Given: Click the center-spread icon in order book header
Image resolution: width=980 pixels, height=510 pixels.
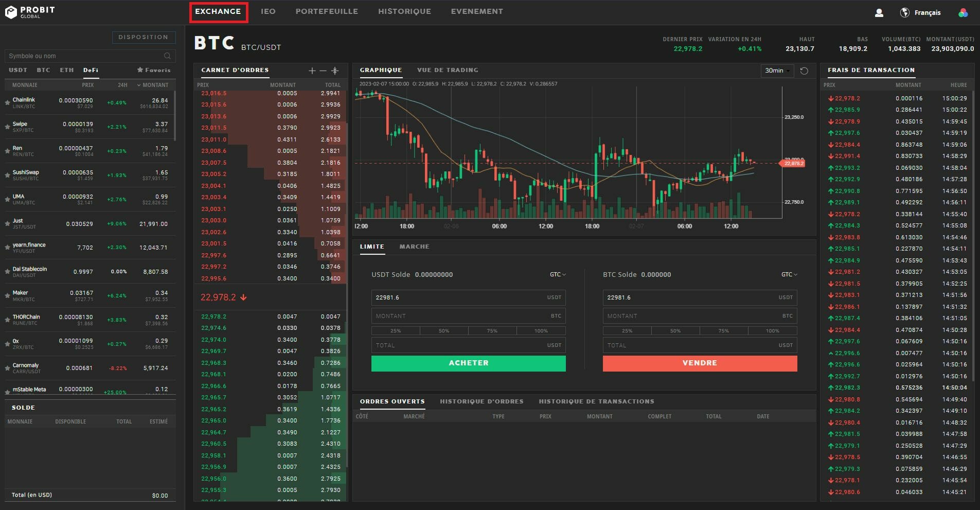Looking at the screenshot, I should (x=335, y=71).
